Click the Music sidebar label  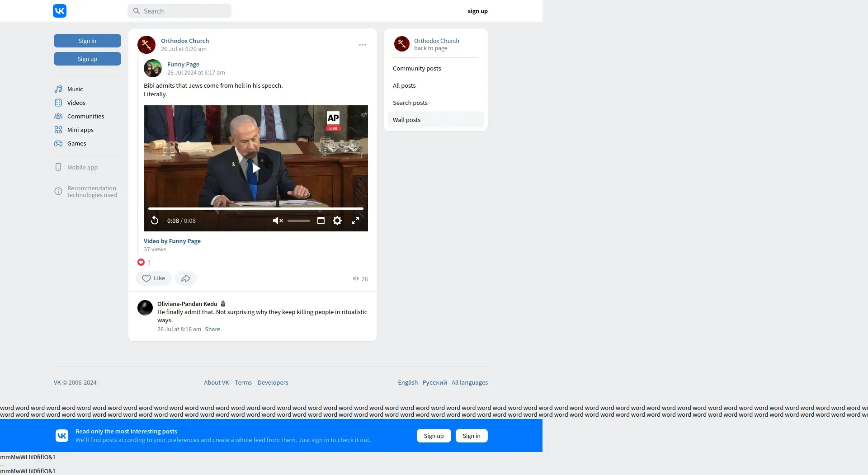coord(75,89)
